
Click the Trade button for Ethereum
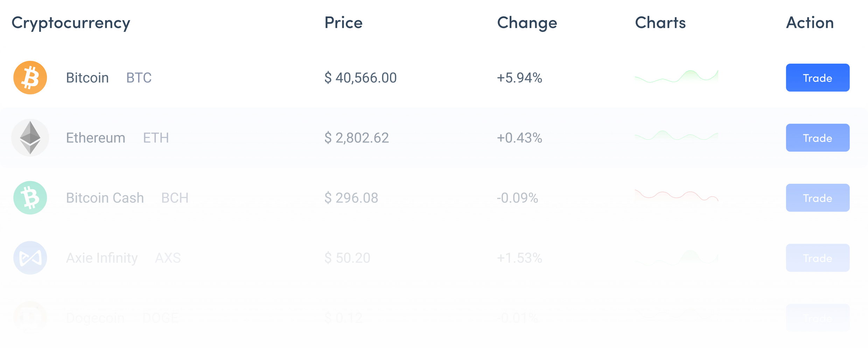point(818,138)
